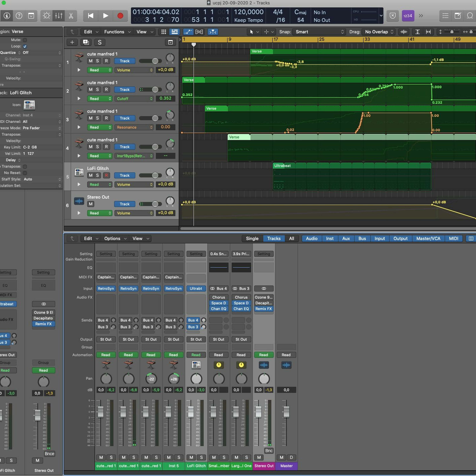Open the Snap Smart dropdown

click(x=319, y=32)
